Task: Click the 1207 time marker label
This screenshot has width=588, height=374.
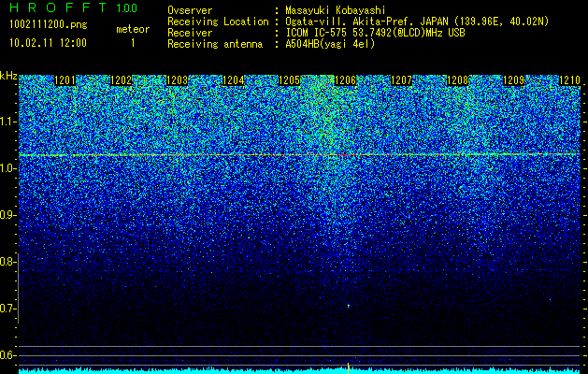Action: pos(402,80)
